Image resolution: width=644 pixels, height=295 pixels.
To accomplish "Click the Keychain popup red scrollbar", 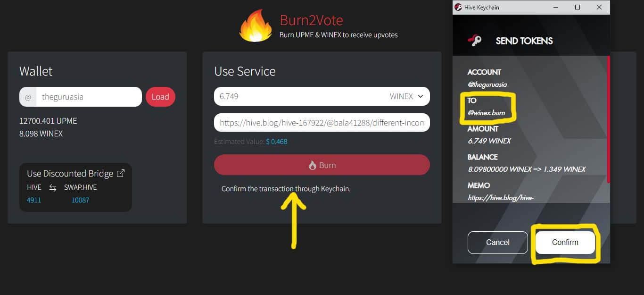I will click(x=609, y=119).
